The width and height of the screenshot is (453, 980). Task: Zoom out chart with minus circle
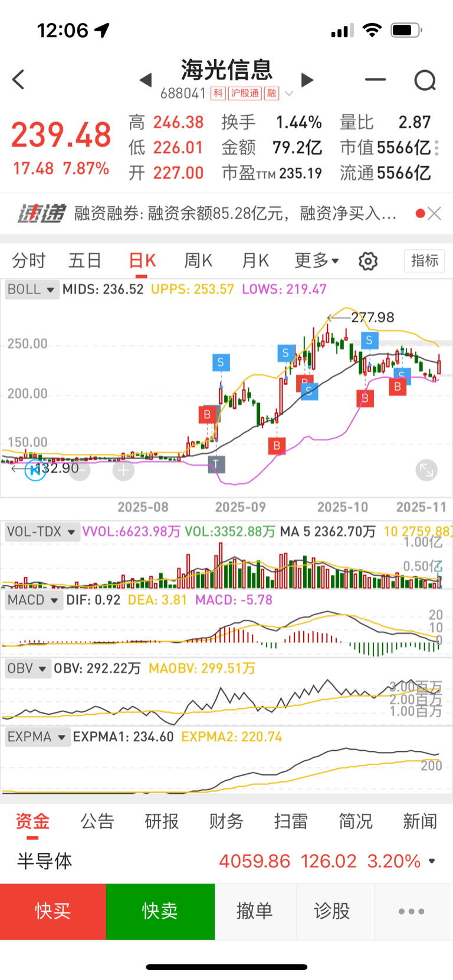tap(80, 470)
